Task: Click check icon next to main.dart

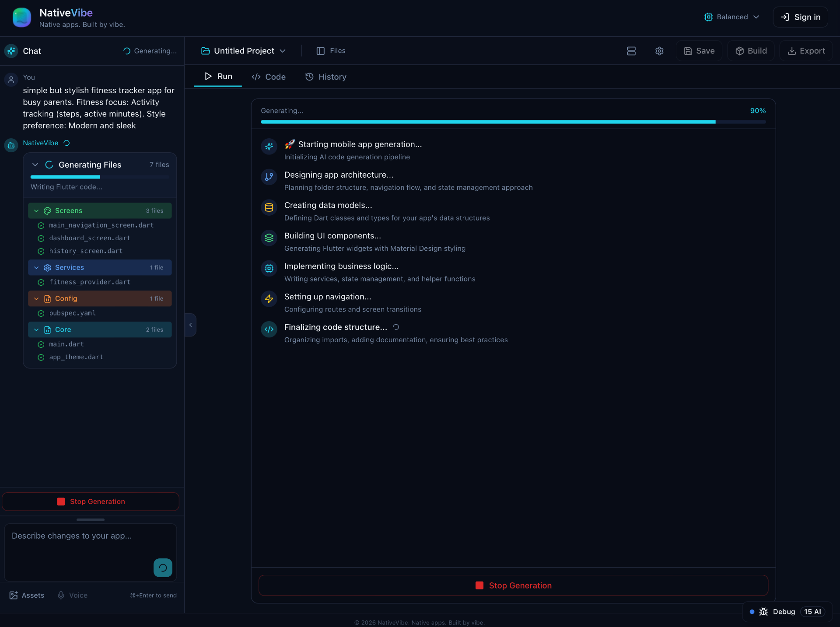Action: (41, 345)
